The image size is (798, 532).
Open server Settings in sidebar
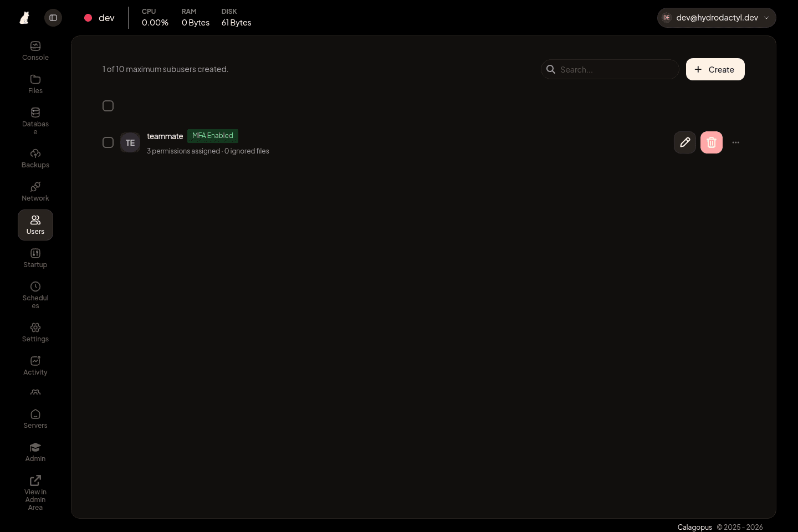pos(35,332)
